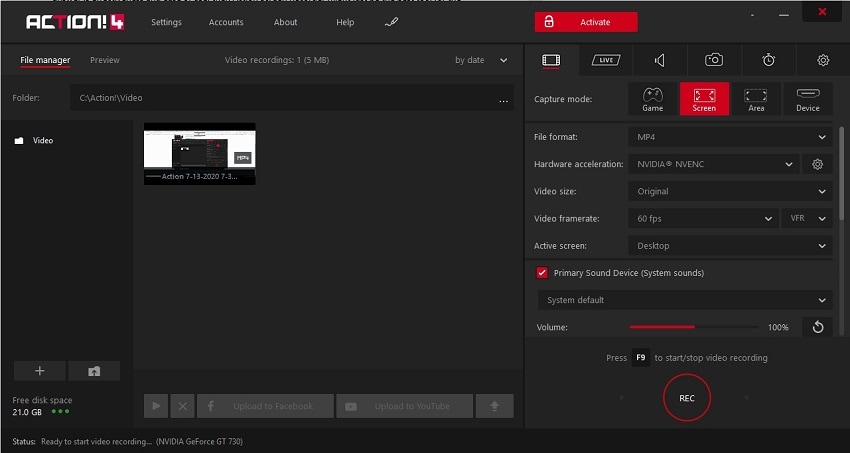Open the VFR framerate mode dropdown
This screenshot has height=453, width=850.
pos(807,218)
